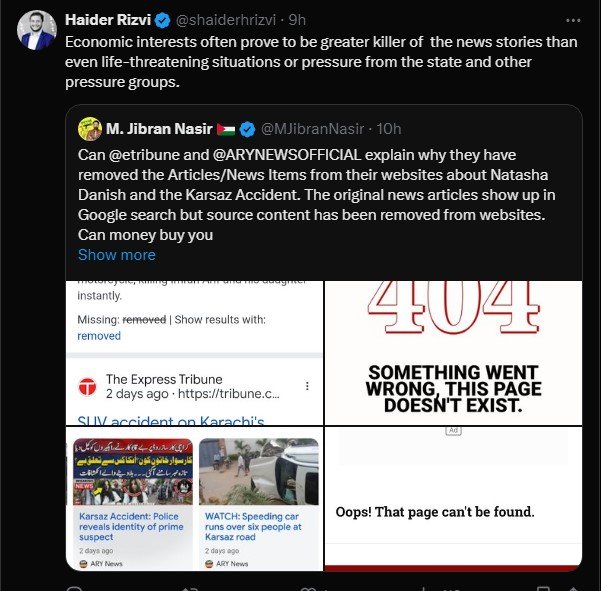Expand the quoted tweet with Show more
This screenshot has height=591, width=601.
[117, 255]
